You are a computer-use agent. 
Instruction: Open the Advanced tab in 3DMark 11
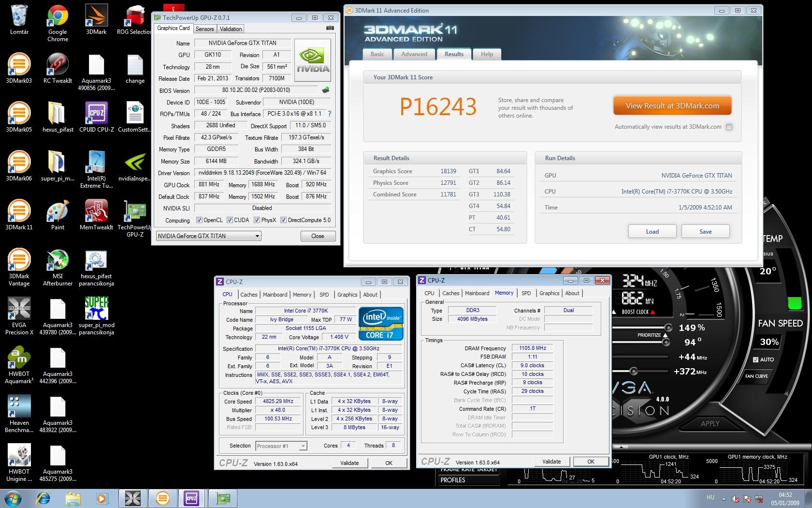point(414,54)
